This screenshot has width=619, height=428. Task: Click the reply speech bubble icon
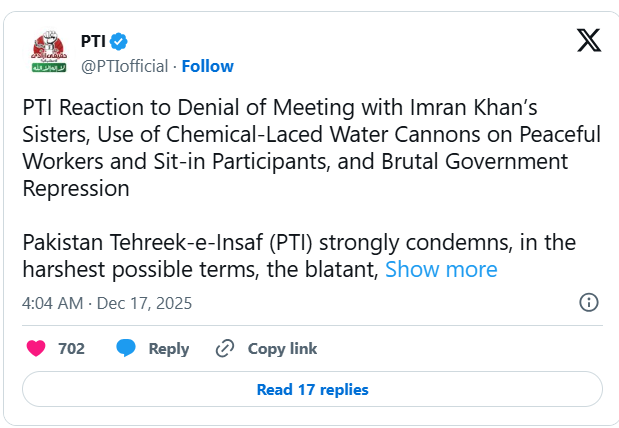click(x=126, y=349)
